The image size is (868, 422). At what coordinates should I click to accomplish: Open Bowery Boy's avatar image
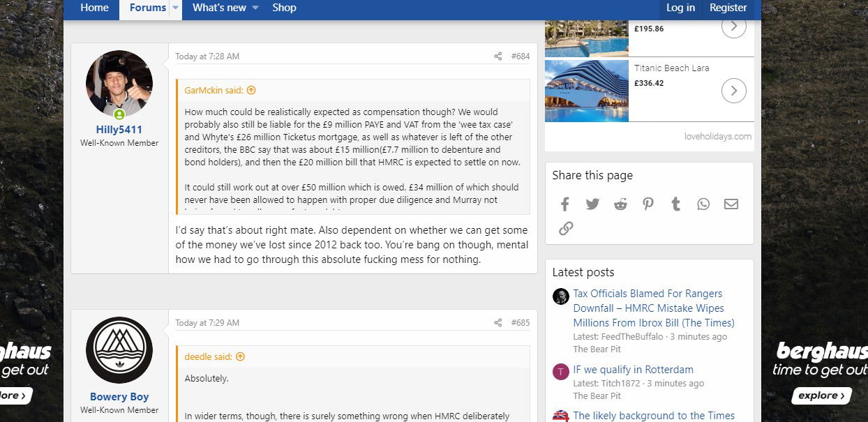pyautogui.click(x=119, y=350)
